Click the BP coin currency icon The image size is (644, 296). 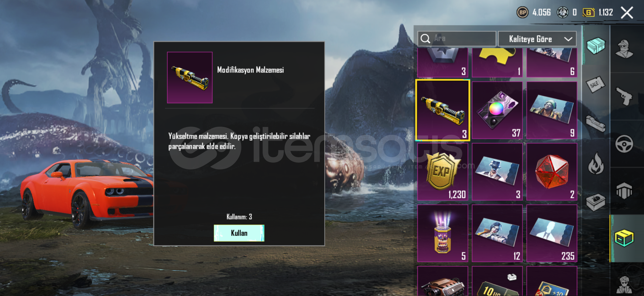coord(522,12)
